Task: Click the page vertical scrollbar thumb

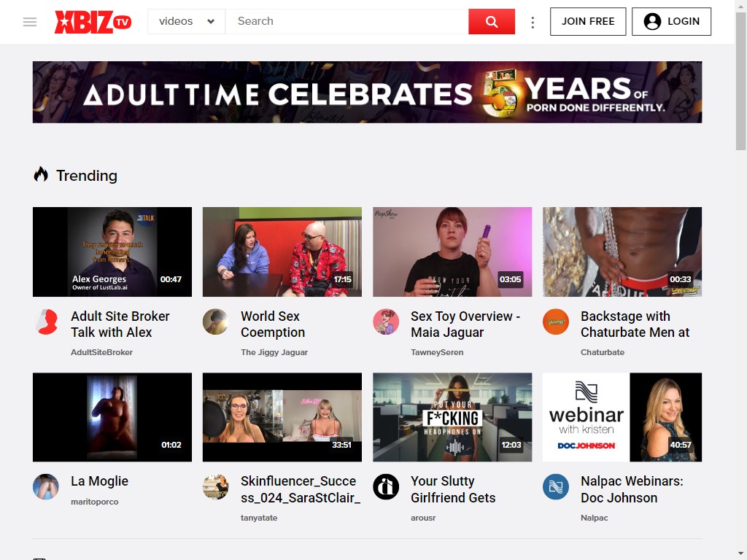Action: click(x=741, y=81)
